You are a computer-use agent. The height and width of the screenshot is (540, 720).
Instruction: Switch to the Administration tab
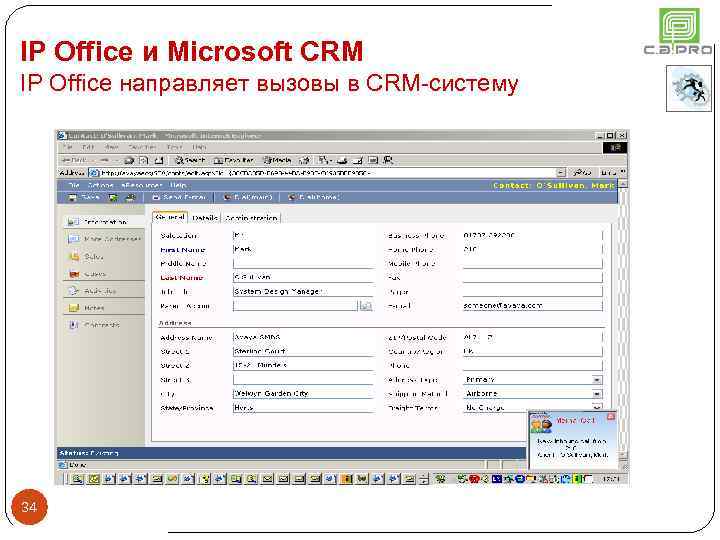251,218
